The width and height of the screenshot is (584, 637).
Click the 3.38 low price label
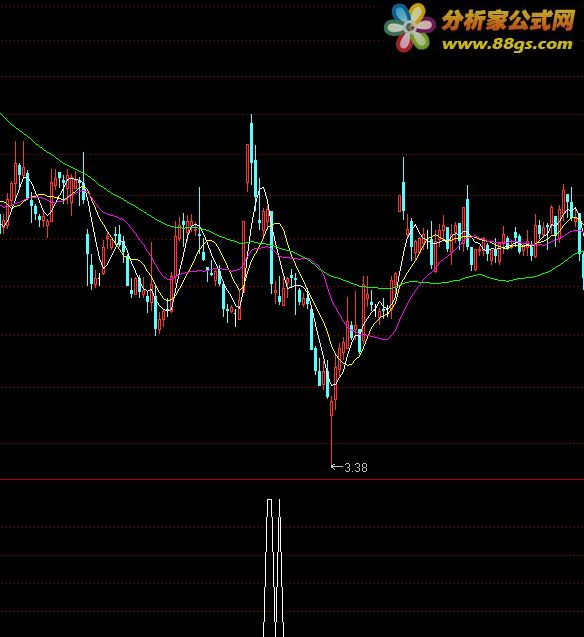tap(356, 468)
